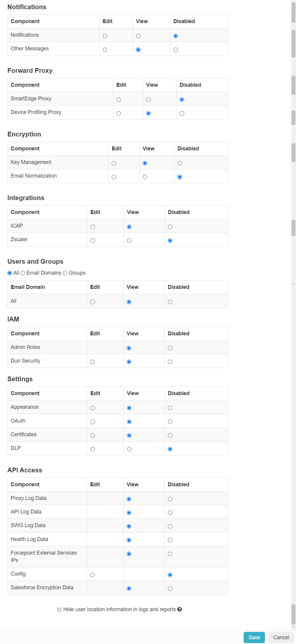
Task: Disable Admin Roles access
Action: tap(170, 348)
